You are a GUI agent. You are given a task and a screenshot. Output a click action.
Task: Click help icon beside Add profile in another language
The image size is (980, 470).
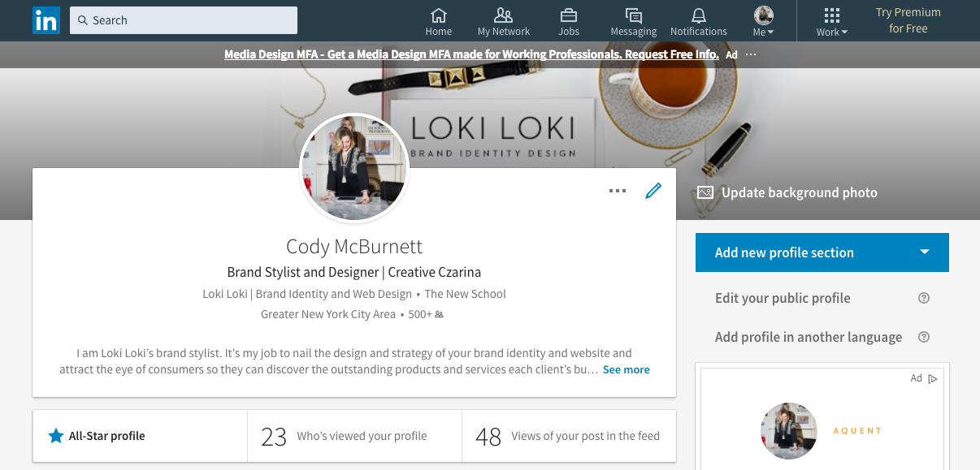click(923, 337)
